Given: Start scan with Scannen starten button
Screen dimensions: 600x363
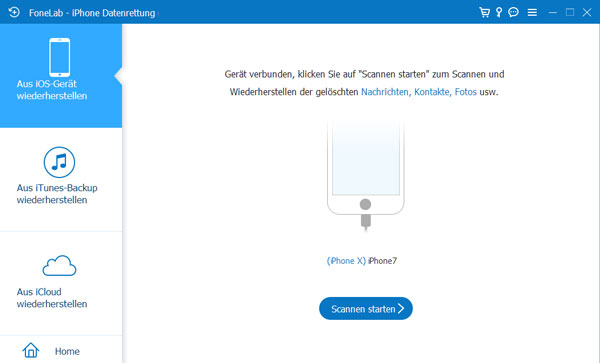Looking at the screenshot, I should pyautogui.click(x=366, y=308).
